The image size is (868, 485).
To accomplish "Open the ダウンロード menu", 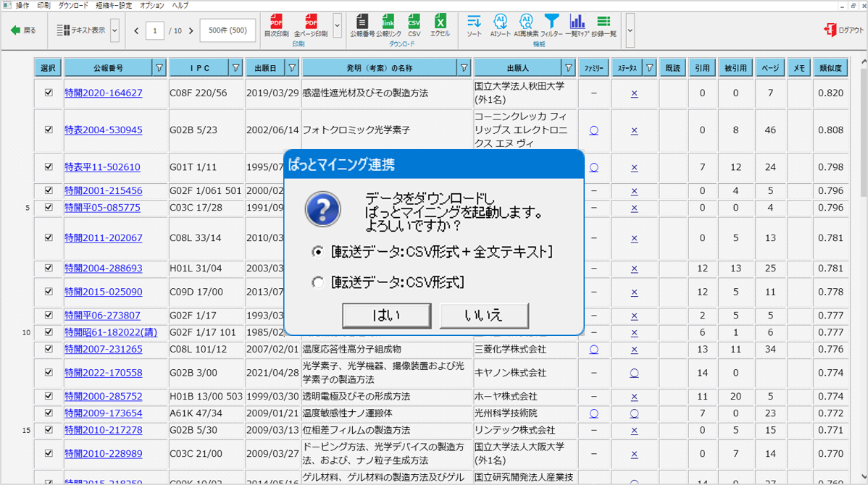I will point(73,5).
